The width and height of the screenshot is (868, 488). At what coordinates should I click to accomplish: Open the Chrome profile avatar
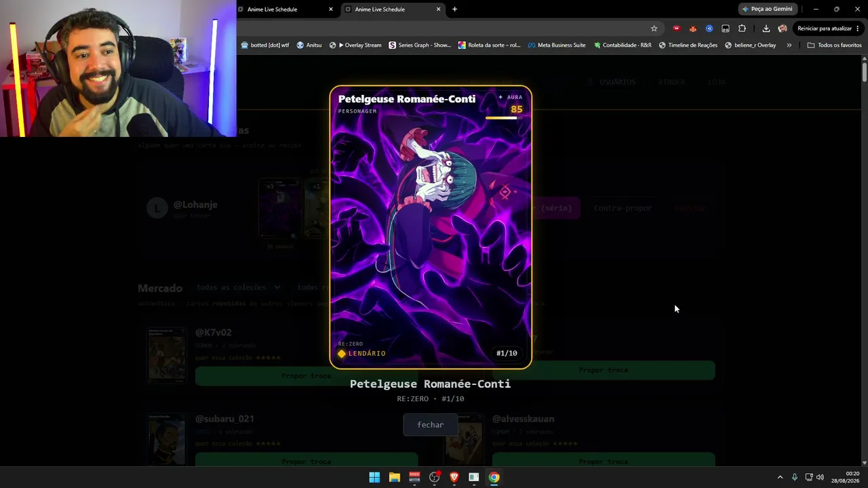click(x=783, y=28)
